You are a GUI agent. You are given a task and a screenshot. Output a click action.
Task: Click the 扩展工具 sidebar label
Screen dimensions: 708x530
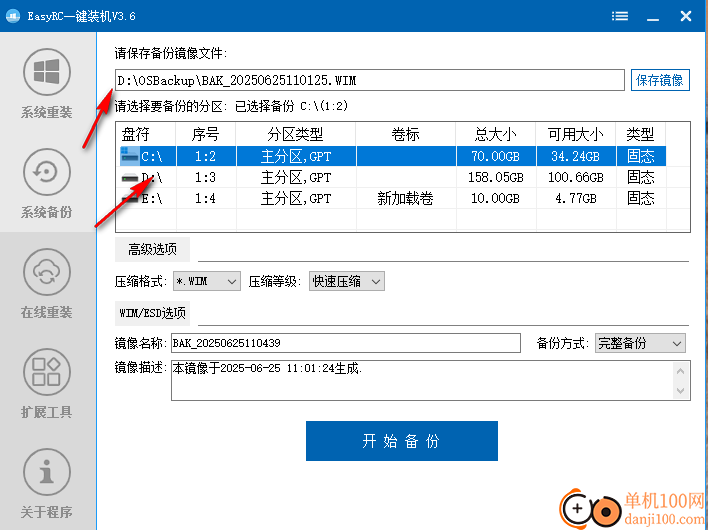point(47,412)
